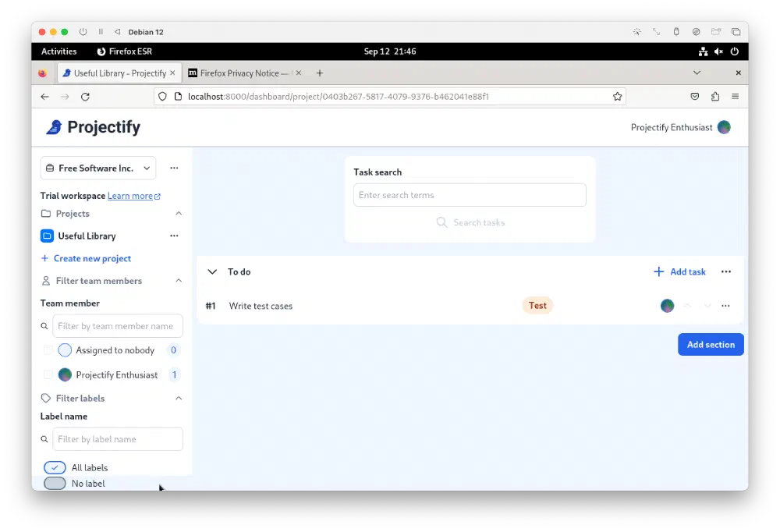Click the assignee avatar on the task row
This screenshot has height=532, width=780.
667,306
